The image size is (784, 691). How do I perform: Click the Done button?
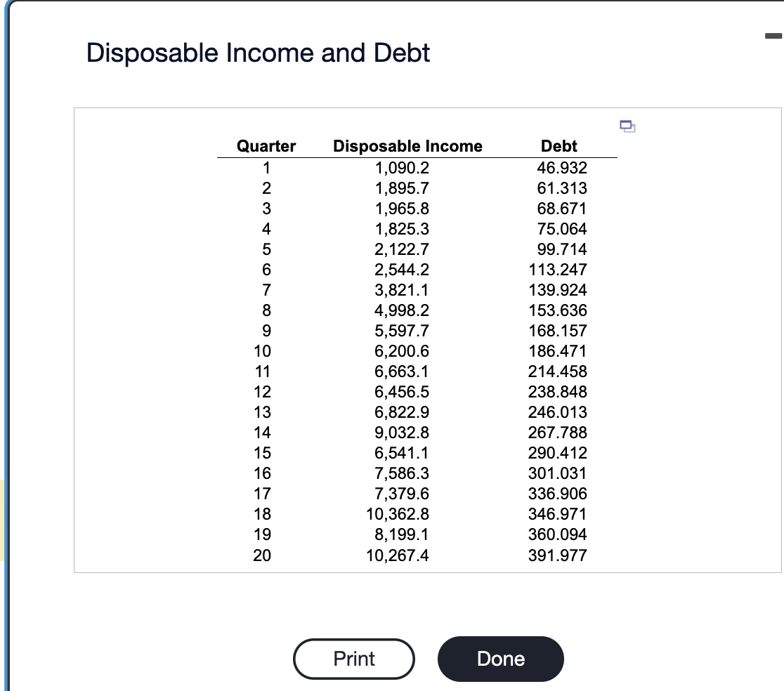500,659
